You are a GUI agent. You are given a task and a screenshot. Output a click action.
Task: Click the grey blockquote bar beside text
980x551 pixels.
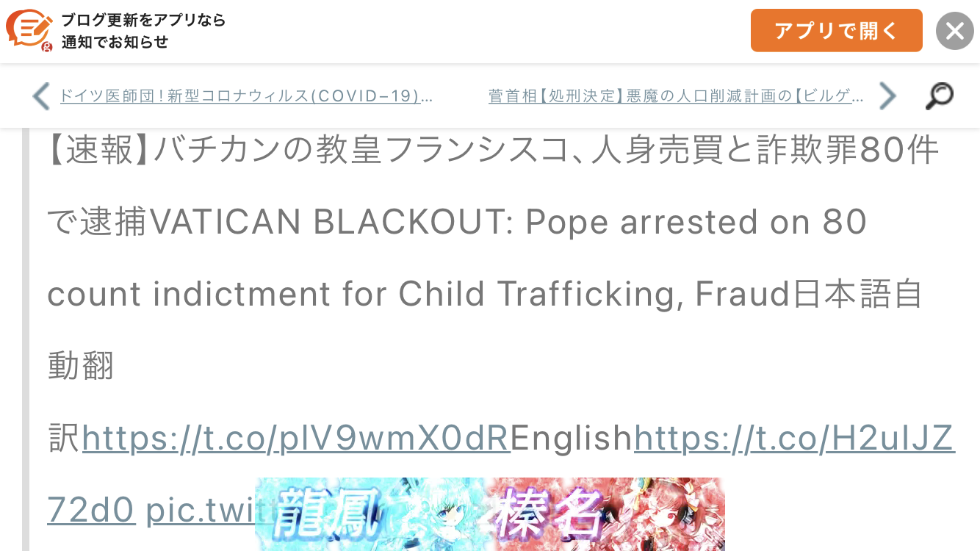[26, 339]
